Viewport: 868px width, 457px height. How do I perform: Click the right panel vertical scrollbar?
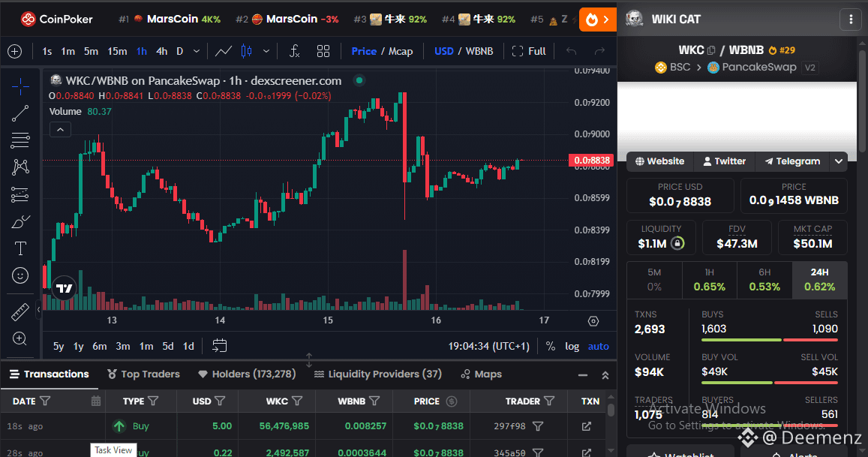pyautogui.click(x=863, y=100)
